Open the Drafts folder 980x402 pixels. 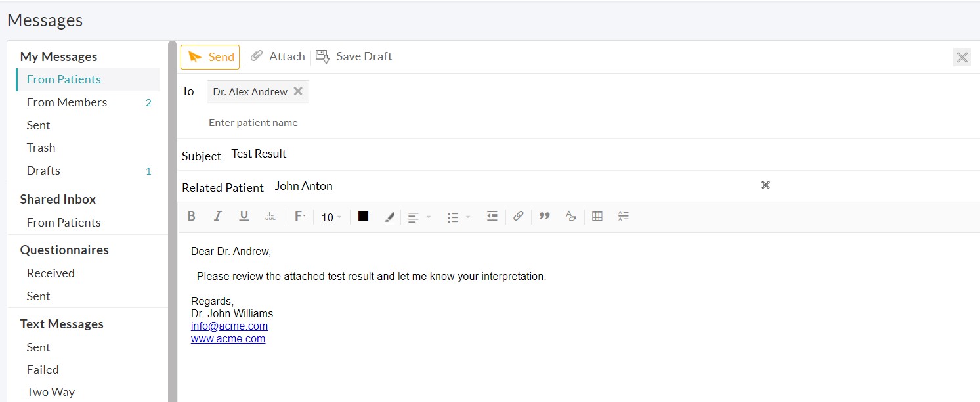(43, 170)
